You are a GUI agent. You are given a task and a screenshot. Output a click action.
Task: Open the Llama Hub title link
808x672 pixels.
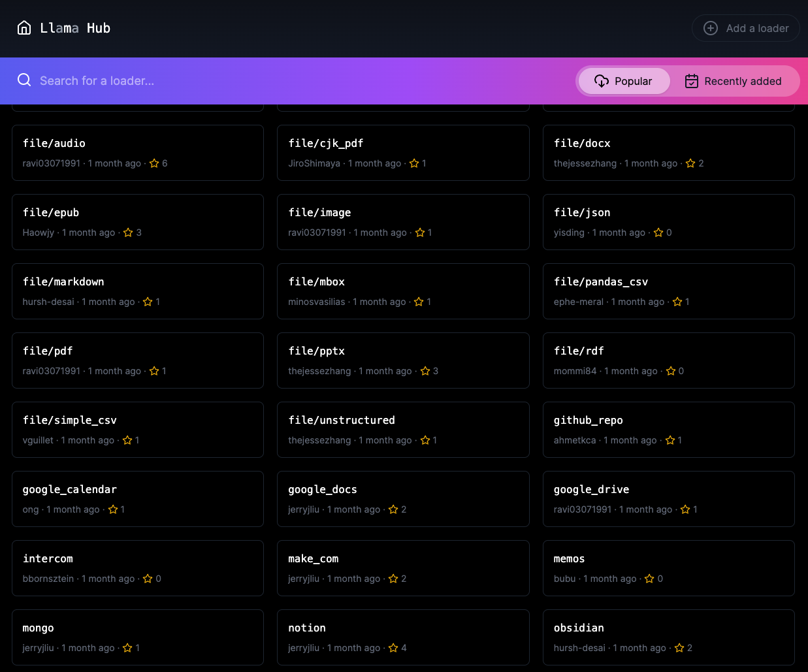pyautogui.click(x=75, y=28)
